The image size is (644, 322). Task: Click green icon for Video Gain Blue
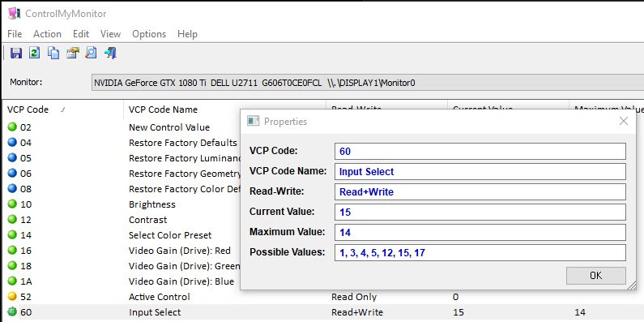pyautogui.click(x=12, y=281)
